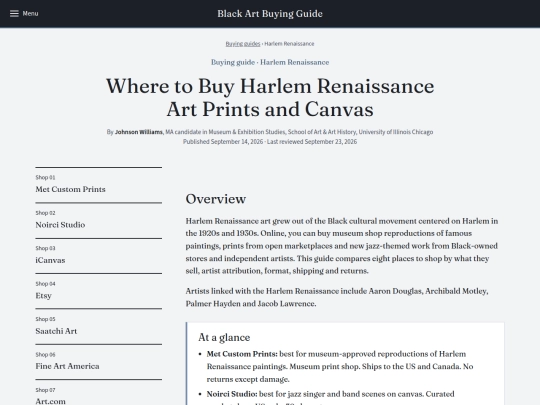The width and height of the screenshot is (540, 405).
Task: Open Black Art Buying Guide site title
Action: click(x=270, y=14)
